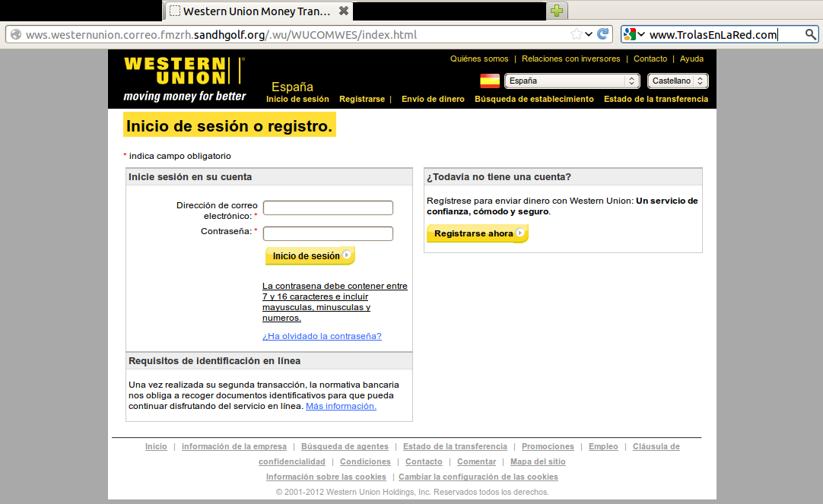Open footer Empleo link
The image size is (823, 504).
[603, 446]
